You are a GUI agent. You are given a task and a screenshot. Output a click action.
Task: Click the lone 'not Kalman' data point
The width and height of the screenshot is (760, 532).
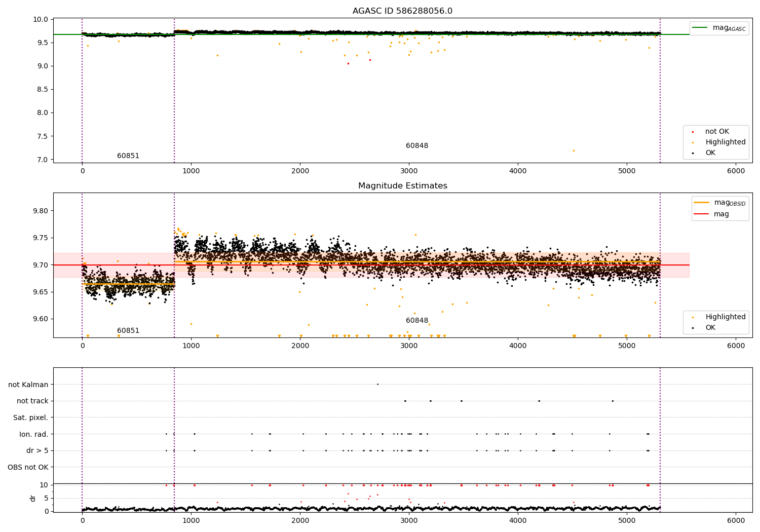click(x=377, y=384)
